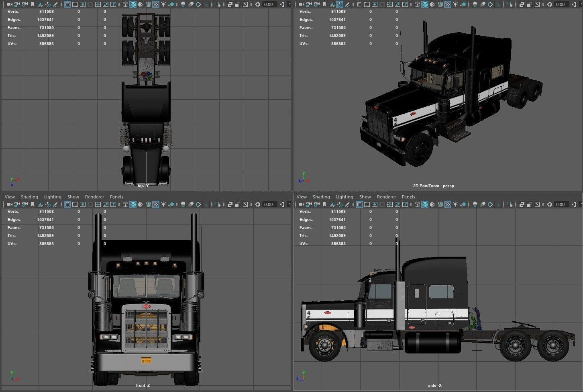Click Exposure icon in side panel
583x392 pixels.
(549, 204)
